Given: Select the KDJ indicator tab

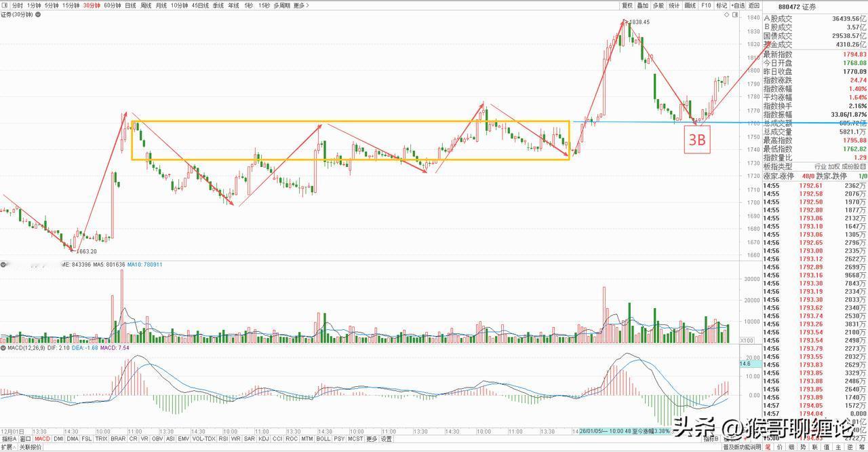Looking at the screenshot, I should [264, 438].
